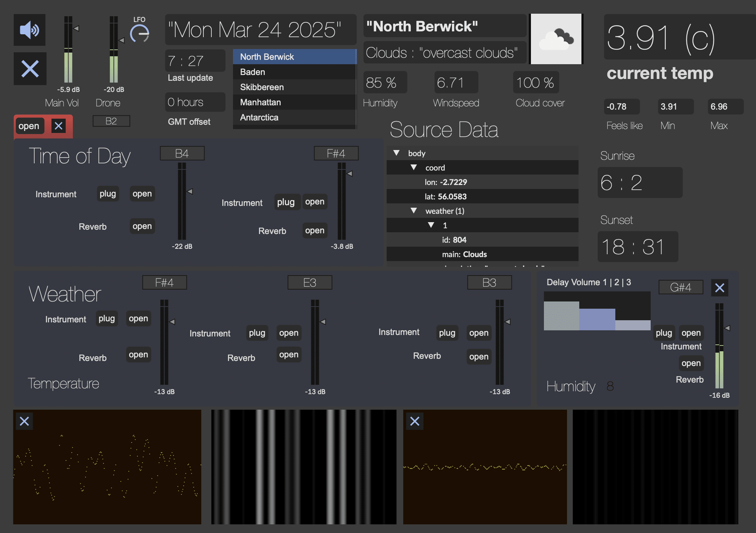Collapse the weather (1) tree node
This screenshot has height=533, width=756.
tap(414, 211)
